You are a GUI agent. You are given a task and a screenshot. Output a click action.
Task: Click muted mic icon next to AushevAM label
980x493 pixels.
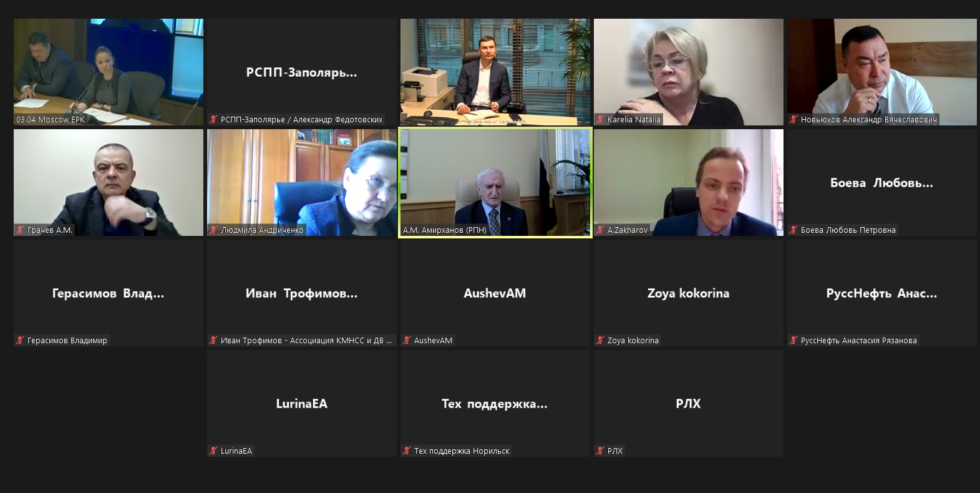(x=407, y=341)
